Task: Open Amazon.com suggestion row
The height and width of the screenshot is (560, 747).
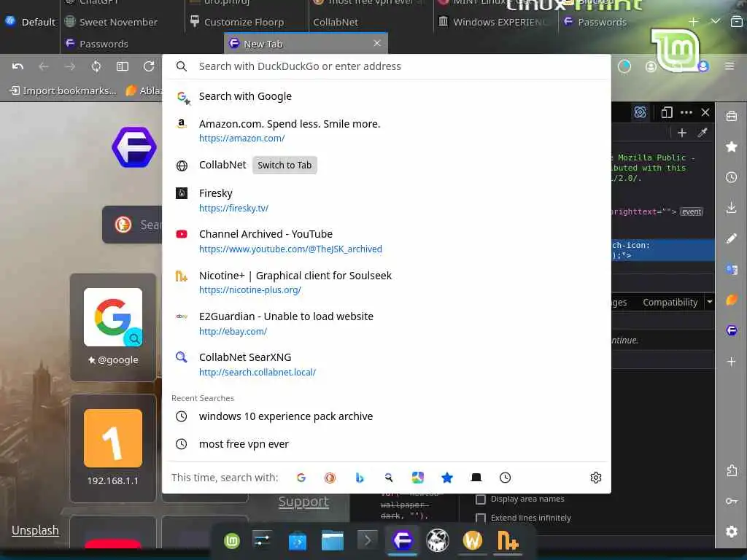Action: pyautogui.click(x=387, y=131)
